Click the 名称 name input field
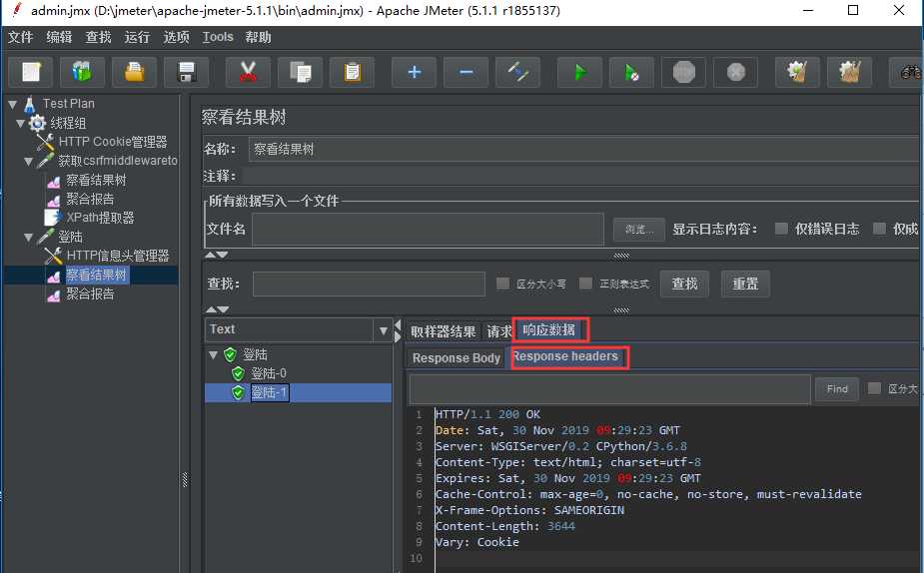The image size is (924, 573). coord(583,150)
